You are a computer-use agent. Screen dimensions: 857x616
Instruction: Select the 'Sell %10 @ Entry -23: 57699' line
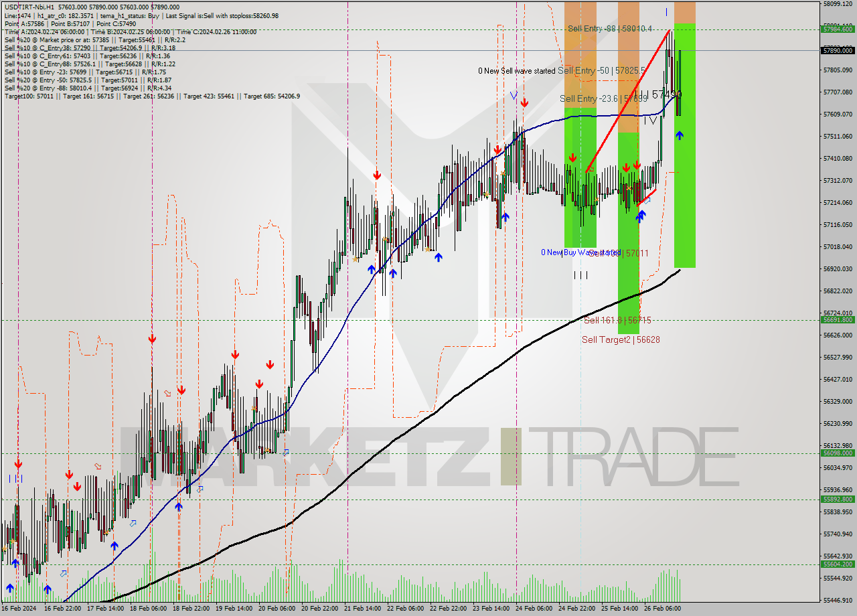coord(85,72)
